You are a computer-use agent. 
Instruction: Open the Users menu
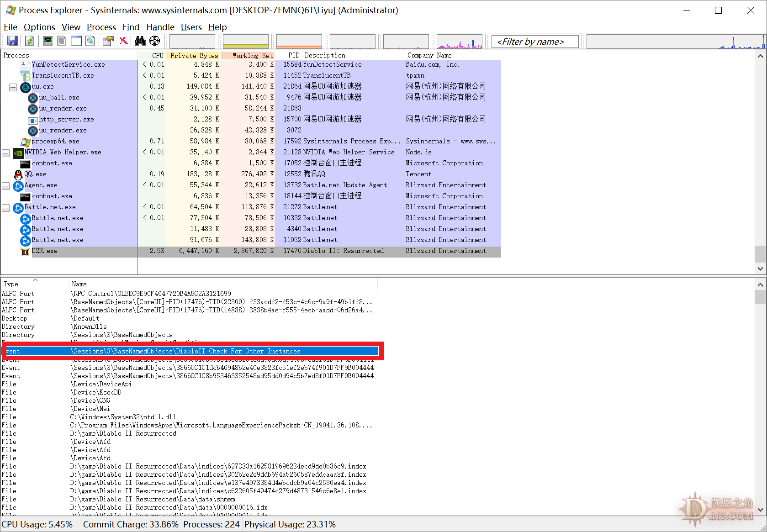point(191,27)
